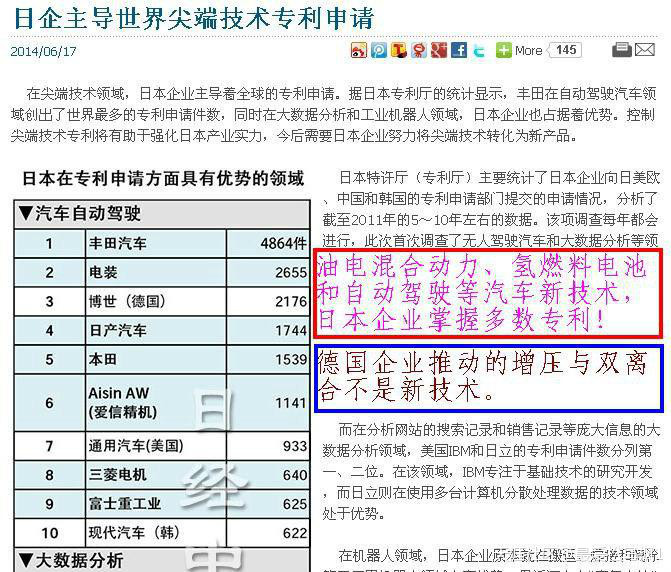This screenshot has width=671, height=572.
Task: Share to Renren red mascot icon
Action: click(419, 50)
